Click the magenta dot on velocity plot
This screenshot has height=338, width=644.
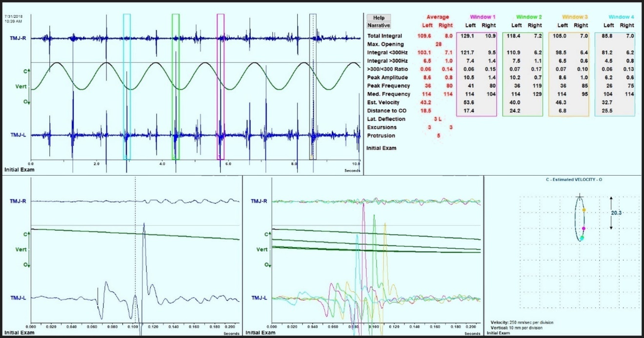[x=584, y=228]
